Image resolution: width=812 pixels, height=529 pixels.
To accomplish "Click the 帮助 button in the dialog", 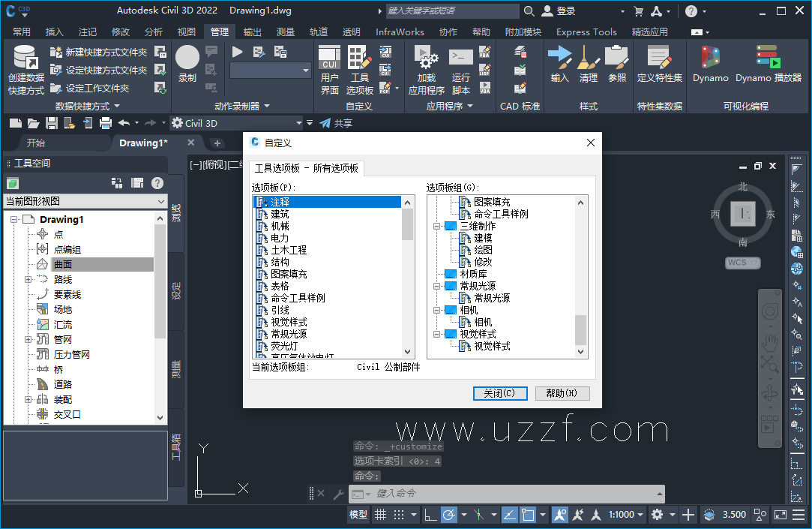I will coord(562,393).
